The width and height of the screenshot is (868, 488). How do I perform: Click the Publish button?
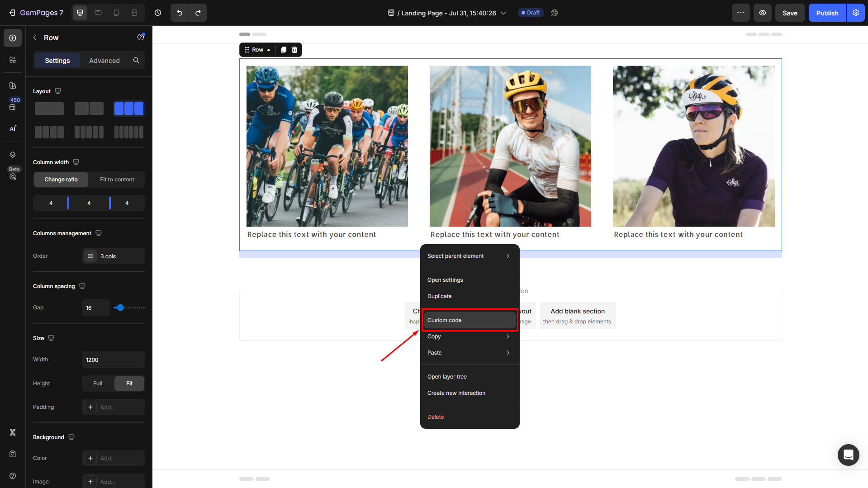coord(827,13)
